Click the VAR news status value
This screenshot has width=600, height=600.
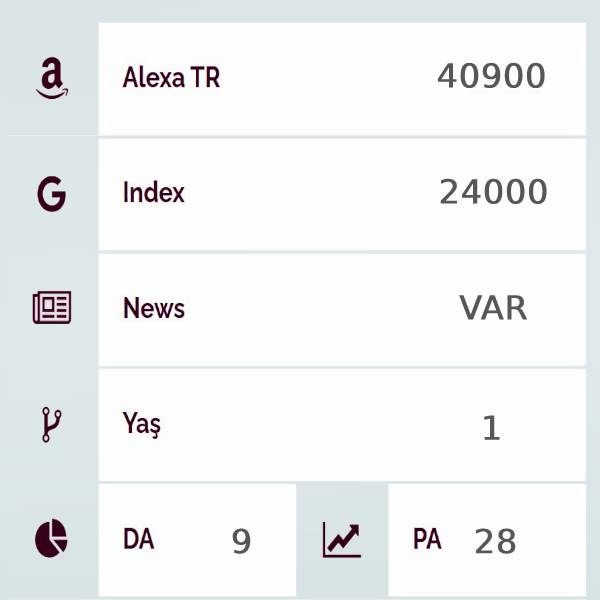pos(493,308)
